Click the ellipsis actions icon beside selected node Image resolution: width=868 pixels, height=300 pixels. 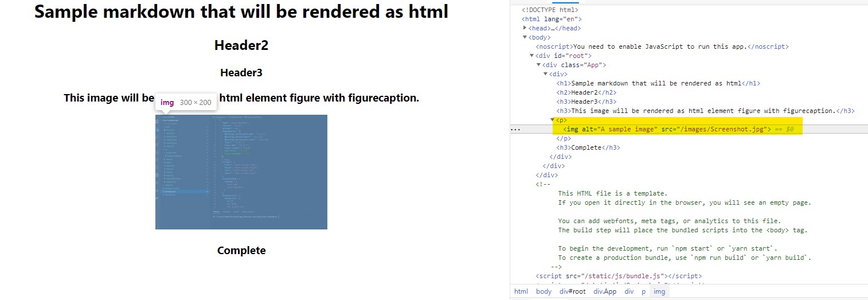pyautogui.click(x=515, y=130)
